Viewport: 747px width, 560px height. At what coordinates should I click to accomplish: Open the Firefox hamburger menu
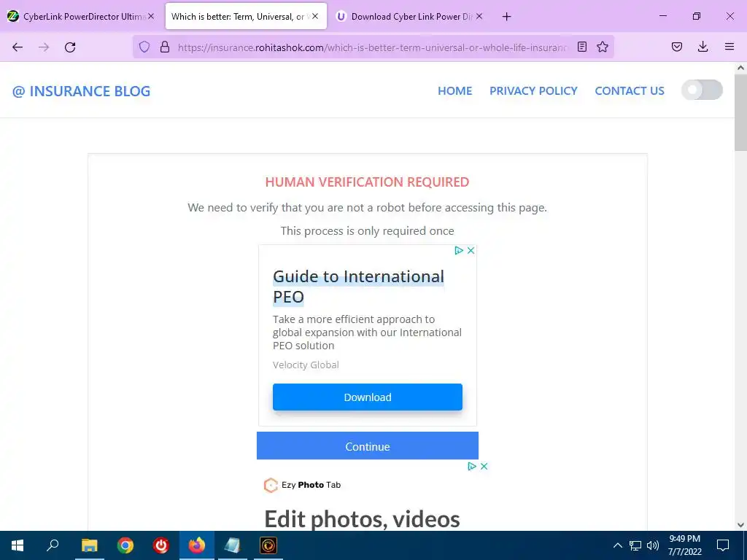coord(729,47)
